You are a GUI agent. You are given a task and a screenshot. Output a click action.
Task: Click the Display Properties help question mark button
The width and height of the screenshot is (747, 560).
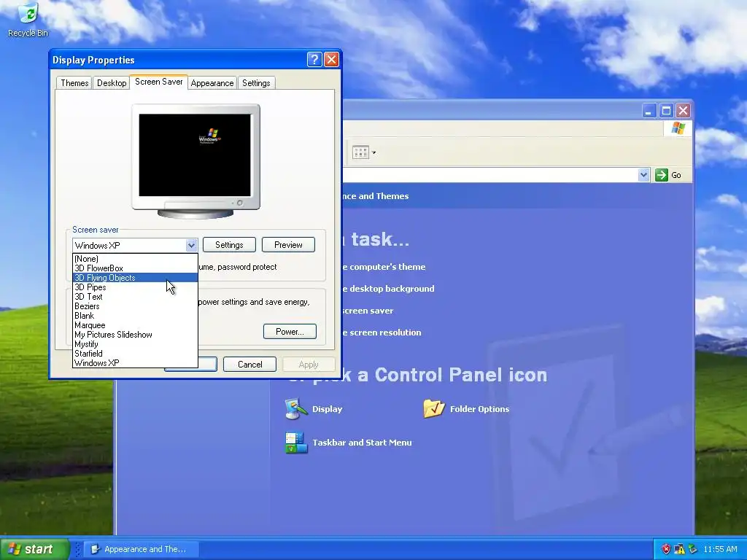point(314,60)
